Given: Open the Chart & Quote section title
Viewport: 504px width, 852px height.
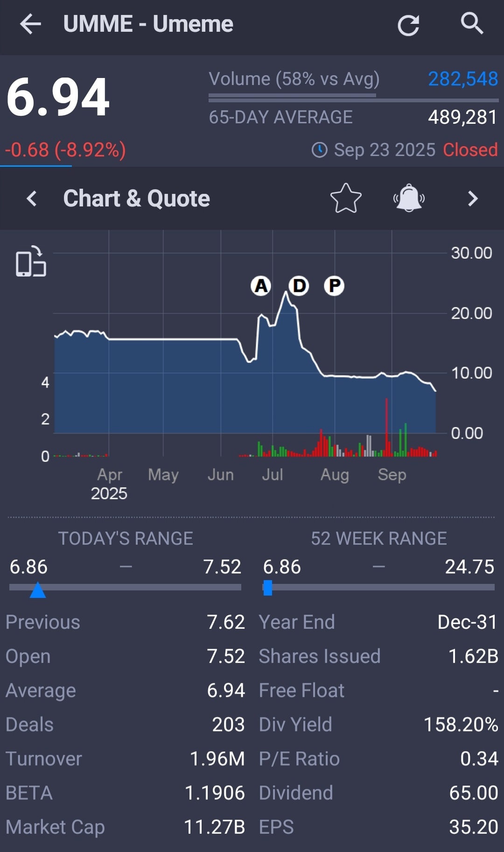Looking at the screenshot, I should pyautogui.click(x=137, y=199).
